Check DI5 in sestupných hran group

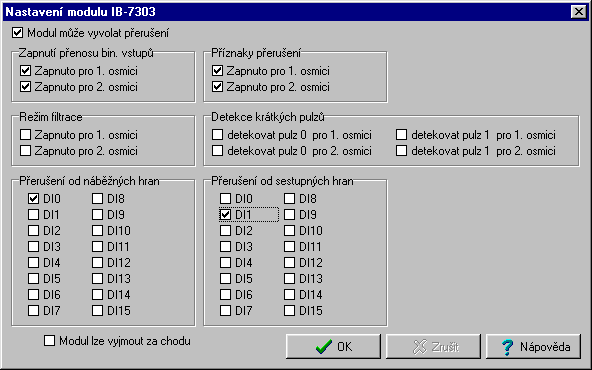tap(225, 279)
